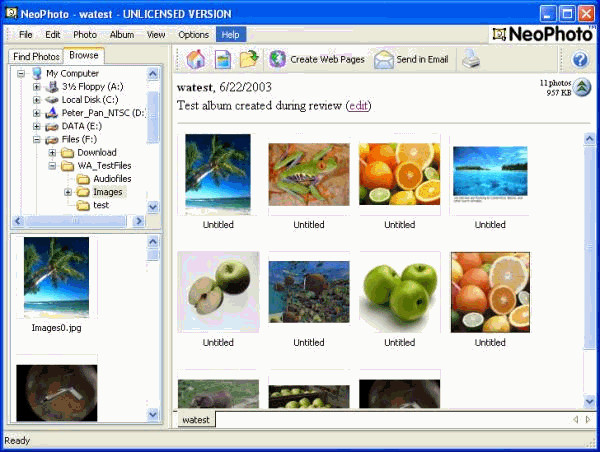600x452 pixels.
Task: Click the Create Web Pages globe icon
Action: click(277, 59)
